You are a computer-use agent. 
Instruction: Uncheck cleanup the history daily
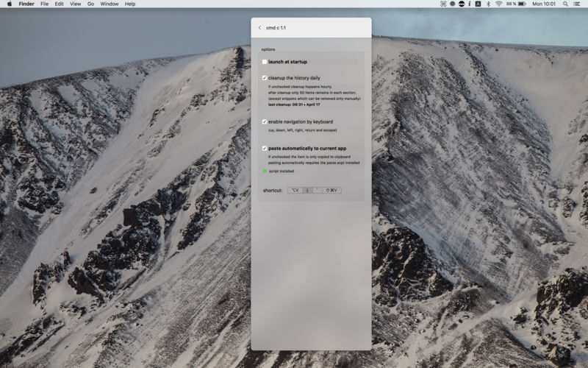pyautogui.click(x=265, y=78)
